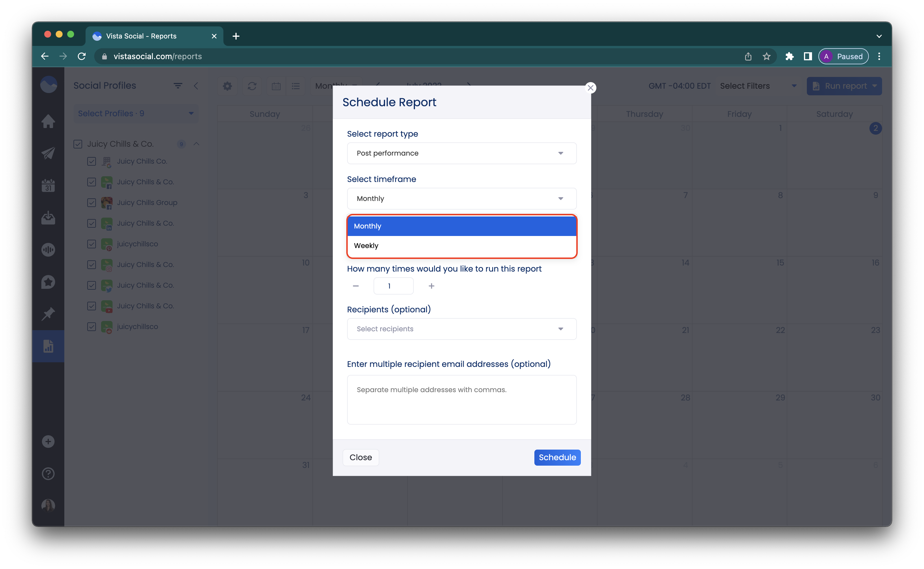Open the user avatar in sidebar
The height and width of the screenshot is (569, 924).
[48, 505]
